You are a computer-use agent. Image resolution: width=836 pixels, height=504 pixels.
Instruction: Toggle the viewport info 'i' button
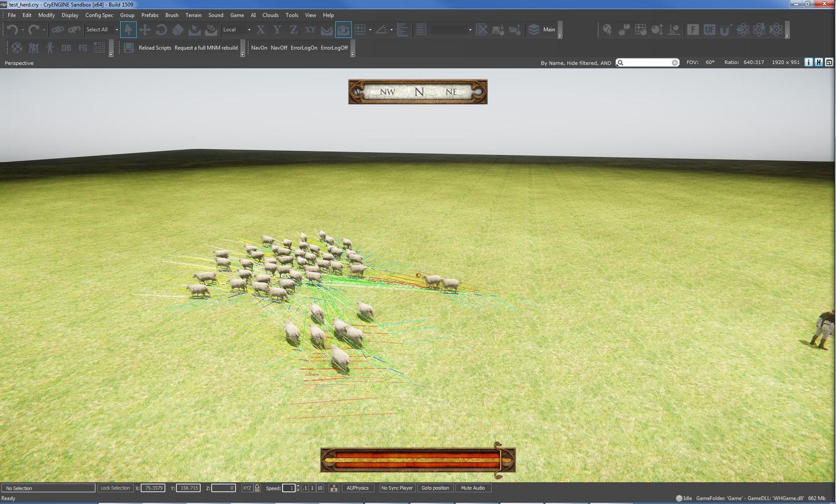tap(808, 62)
